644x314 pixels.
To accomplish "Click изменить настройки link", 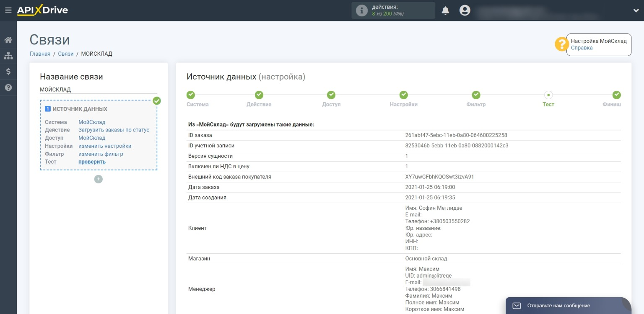I will [105, 146].
